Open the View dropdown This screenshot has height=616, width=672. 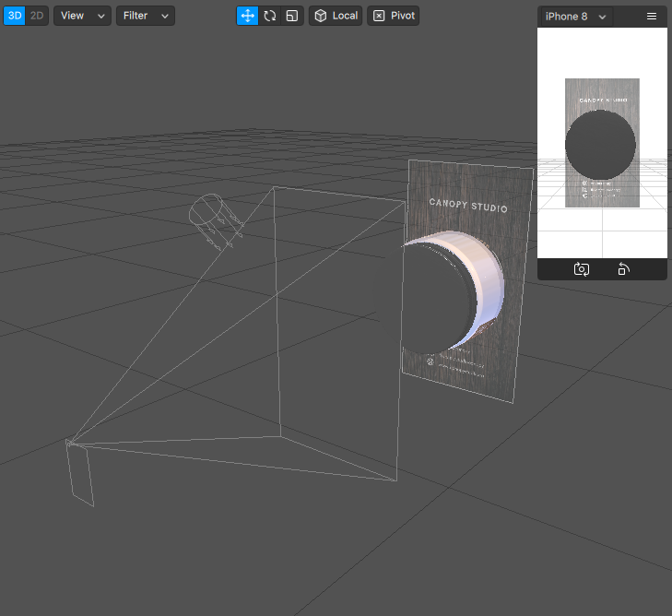82,16
